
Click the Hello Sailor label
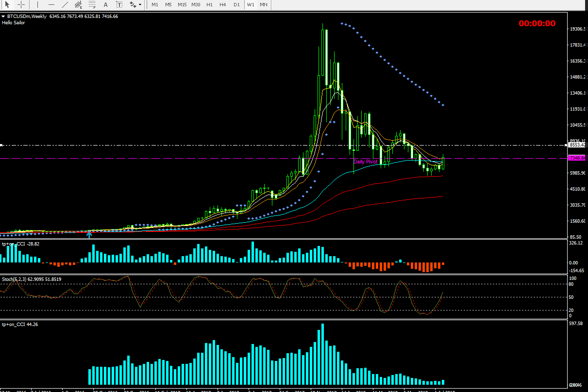point(14,23)
